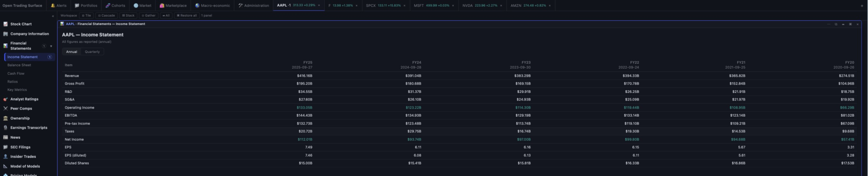This screenshot has height=176, width=868.
Task: Click the Diluted Shares row label
Action: pos(77,163)
